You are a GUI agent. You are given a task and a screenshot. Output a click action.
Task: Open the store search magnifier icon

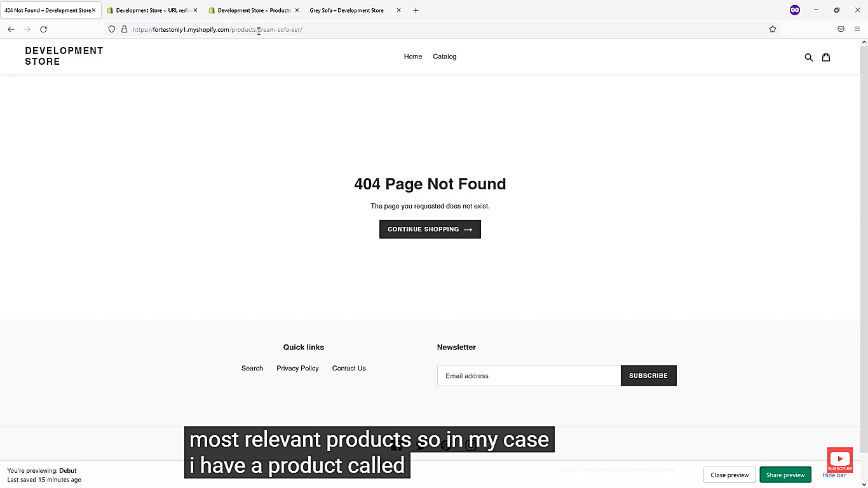click(808, 57)
